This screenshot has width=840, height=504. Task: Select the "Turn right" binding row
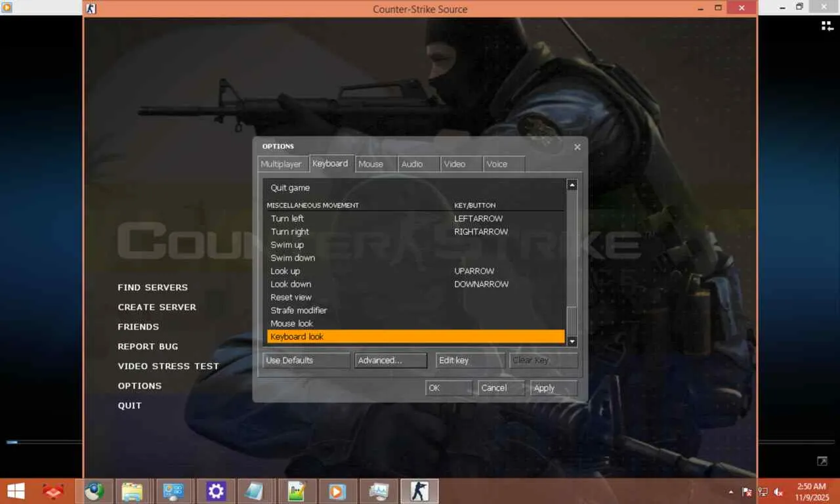pos(415,232)
